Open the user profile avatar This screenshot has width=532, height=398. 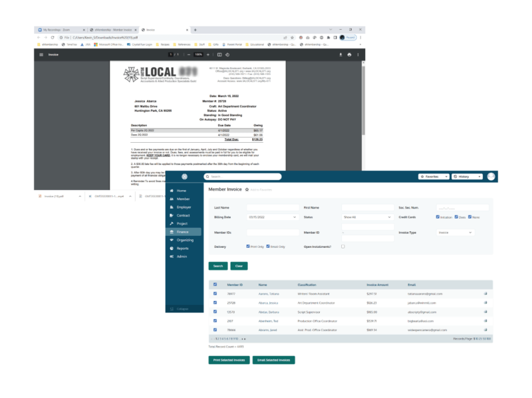coord(491,176)
